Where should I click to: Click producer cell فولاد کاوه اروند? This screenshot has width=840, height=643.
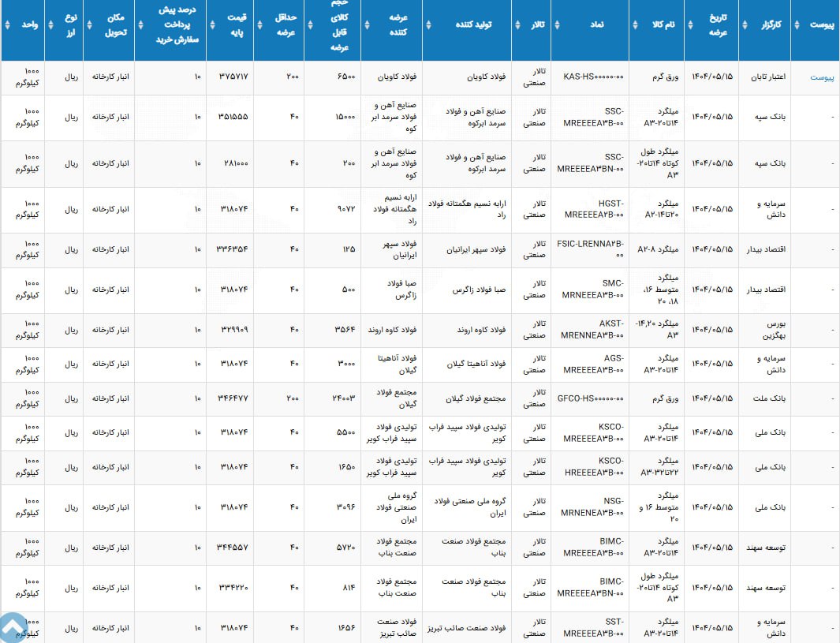(466, 331)
